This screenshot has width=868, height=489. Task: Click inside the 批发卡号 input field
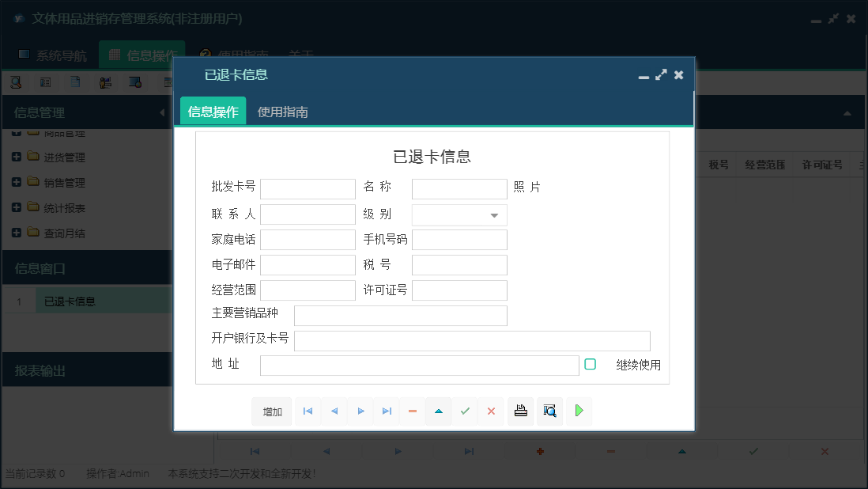pos(308,188)
